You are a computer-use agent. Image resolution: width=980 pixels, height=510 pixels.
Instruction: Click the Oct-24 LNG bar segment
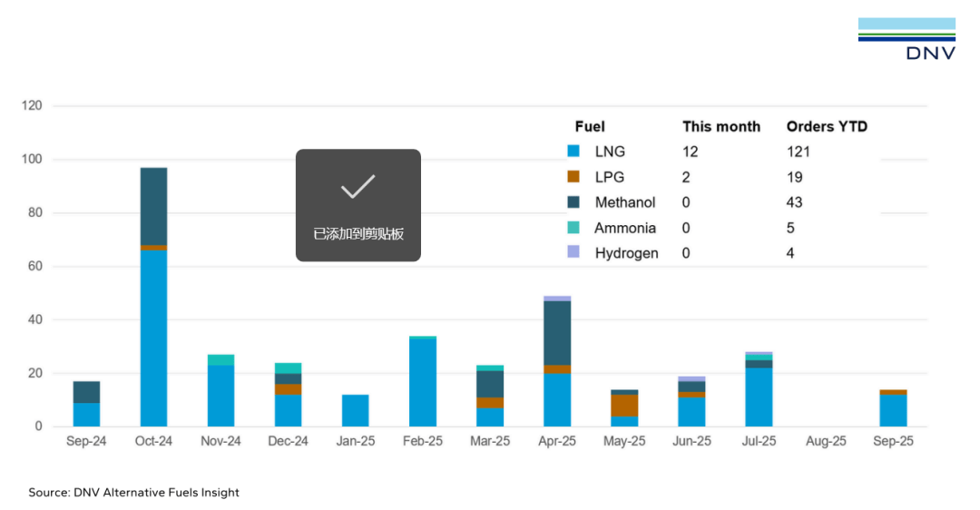(x=153, y=336)
